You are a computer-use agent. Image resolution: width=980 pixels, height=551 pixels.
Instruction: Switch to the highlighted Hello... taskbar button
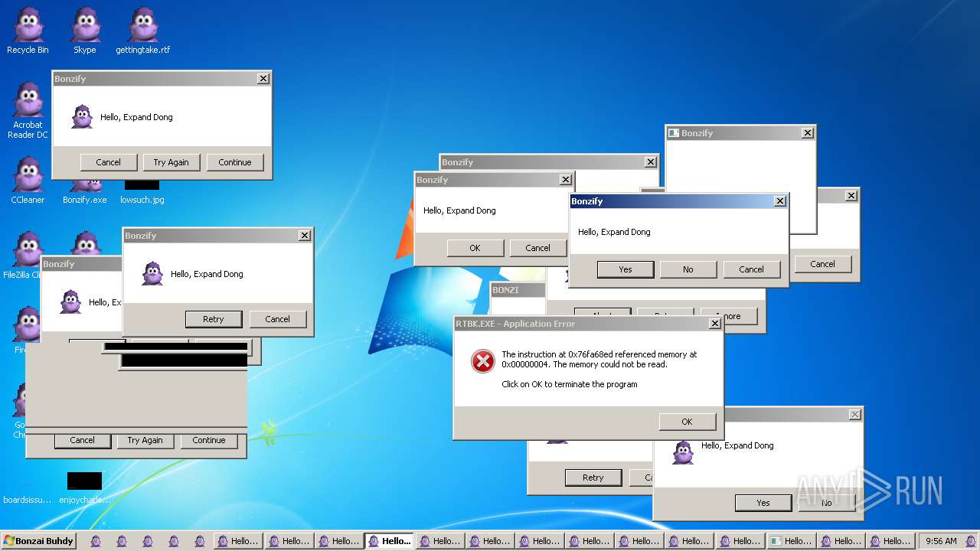tap(389, 541)
